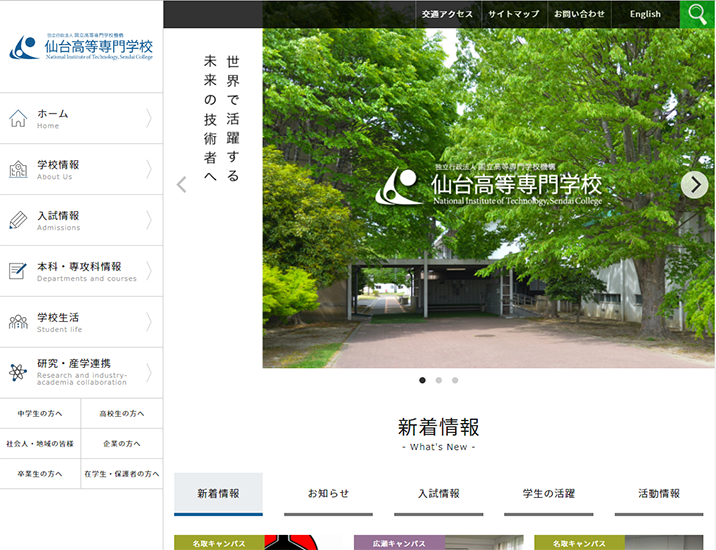Select the 学生の活躍 news tab
The image size is (716, 550).
click(x=549, y=494)
